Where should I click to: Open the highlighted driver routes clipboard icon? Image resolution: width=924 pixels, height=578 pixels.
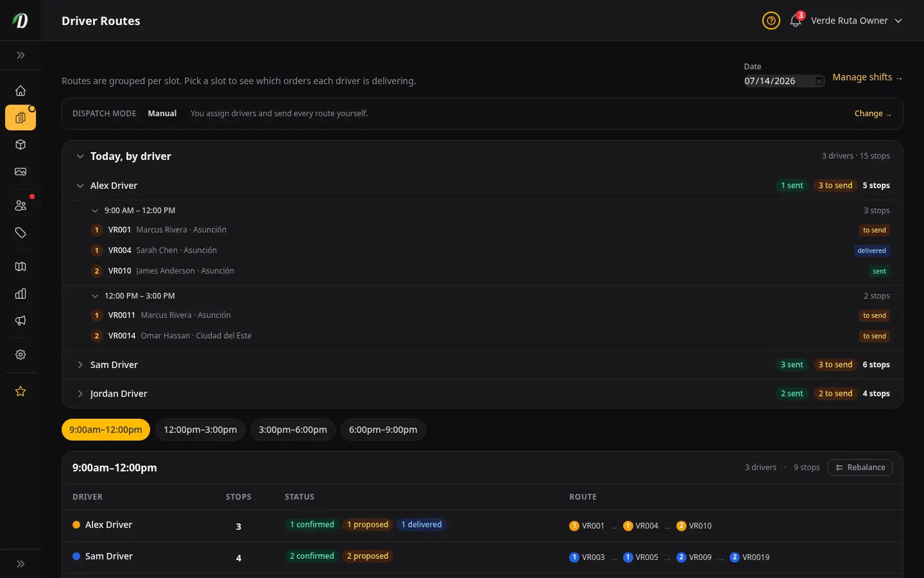point(21,118)
